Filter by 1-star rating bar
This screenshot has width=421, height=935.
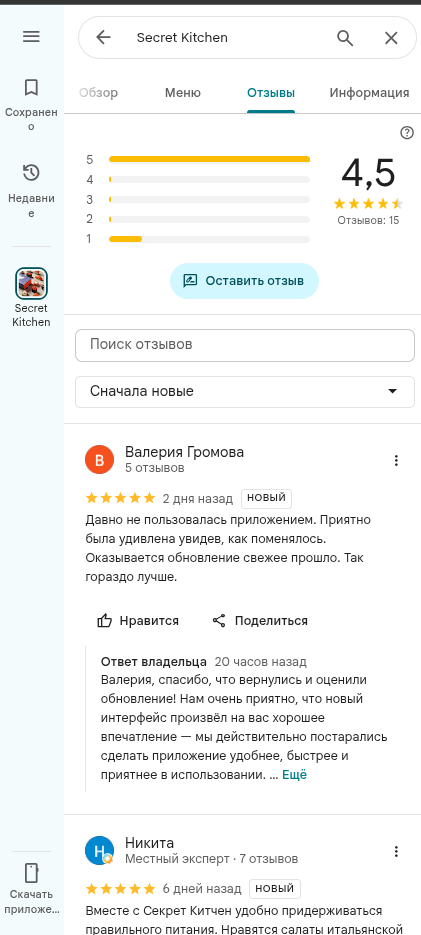[x=209, y=239]
